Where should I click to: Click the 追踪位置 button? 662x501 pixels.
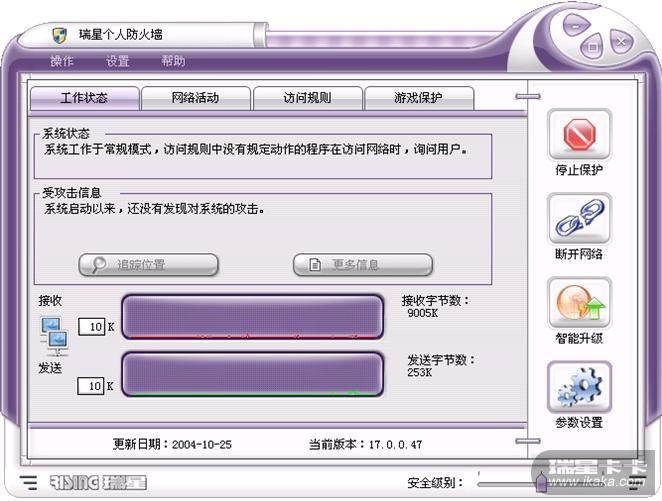point(149,265)
